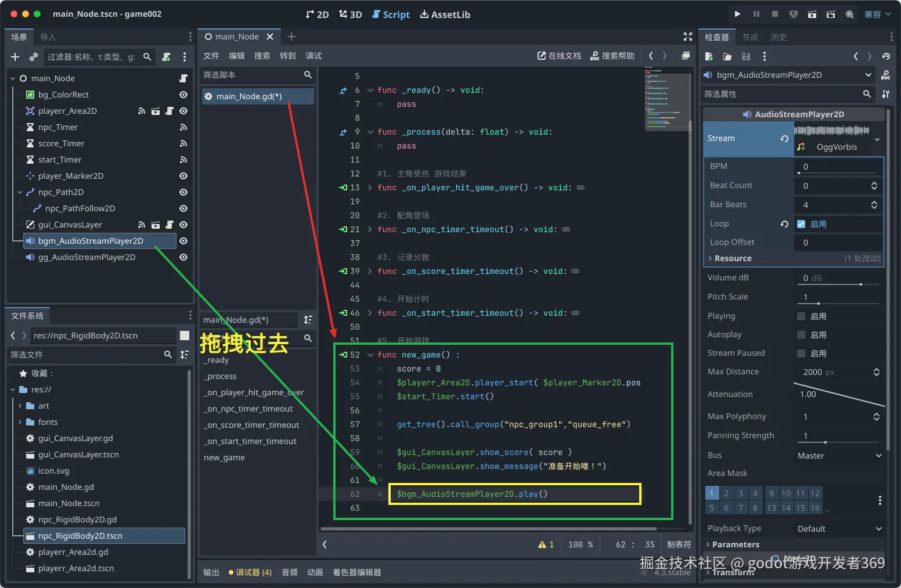Go to previous edited script location

point(651,56)
